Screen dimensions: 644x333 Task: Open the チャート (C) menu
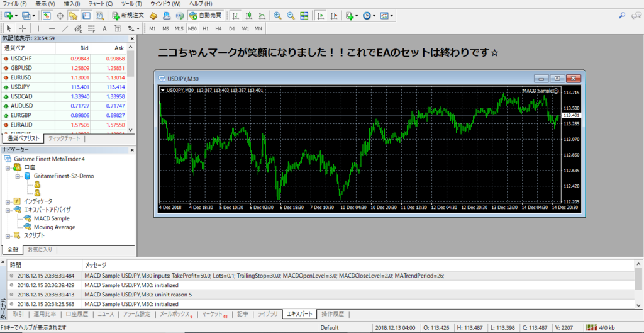pyautogui.click(x=100, y=4)
